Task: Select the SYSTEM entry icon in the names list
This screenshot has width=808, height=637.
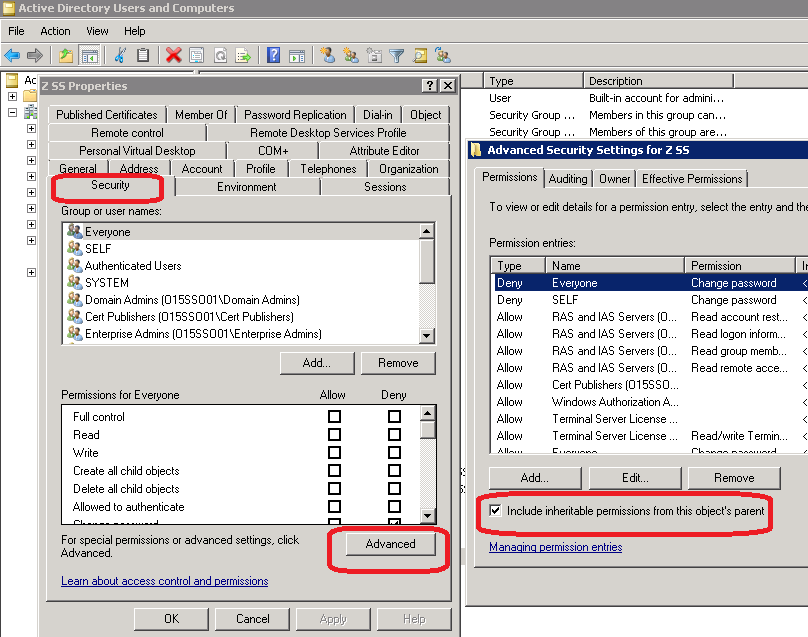Action: tap(75, 282)
